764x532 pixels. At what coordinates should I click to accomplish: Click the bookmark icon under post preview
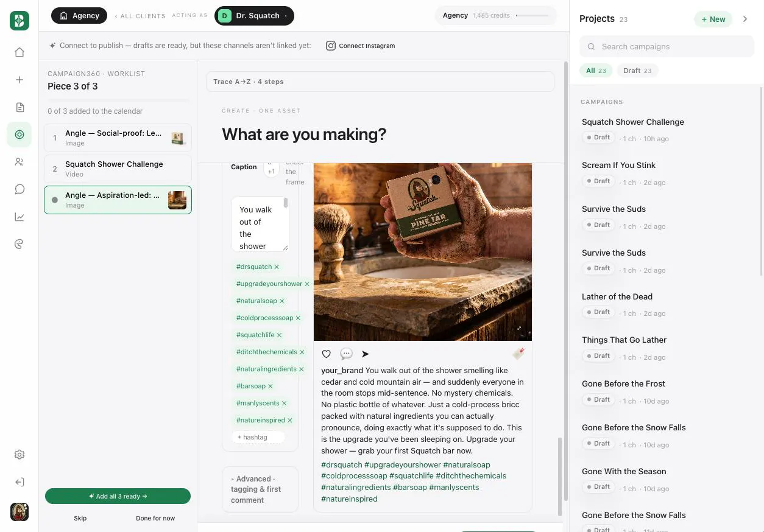518,354
